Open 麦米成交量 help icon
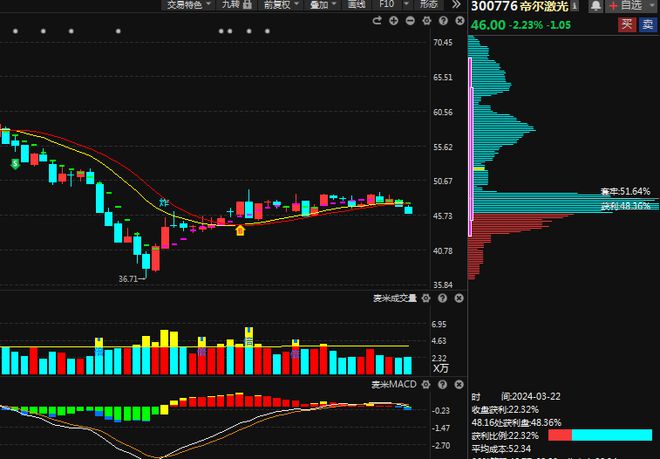The height and width of the screenshot is (459, 660). pyautogui.click(x=442, y=298)
